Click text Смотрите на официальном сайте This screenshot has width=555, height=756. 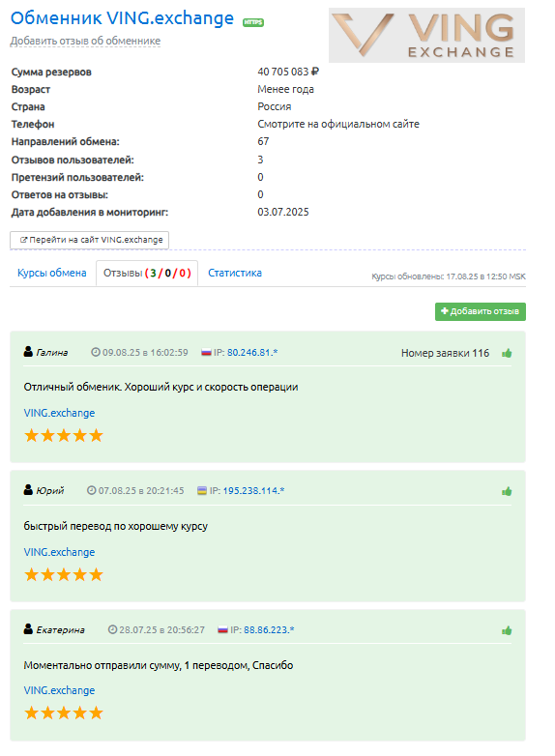(x=338, y=125)
